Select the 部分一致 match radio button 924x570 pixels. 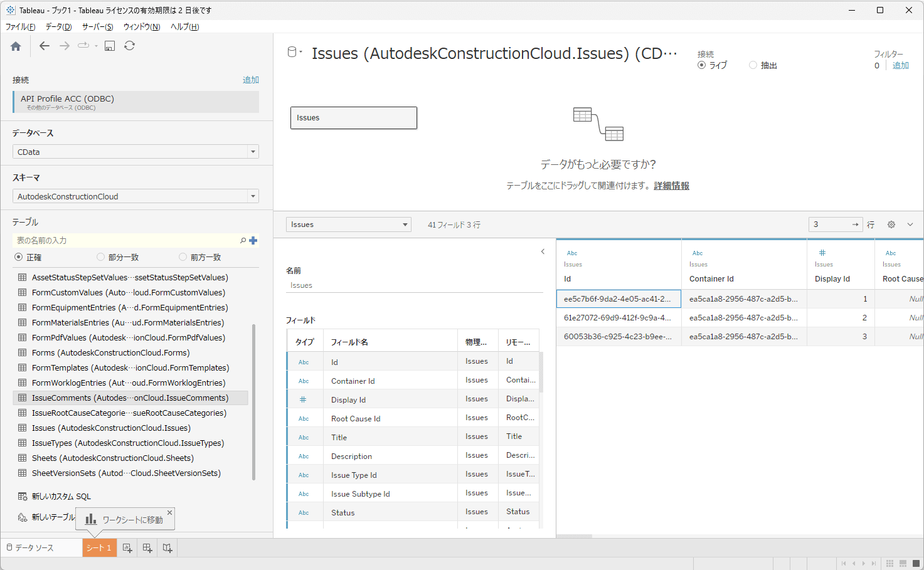point(100,257)
